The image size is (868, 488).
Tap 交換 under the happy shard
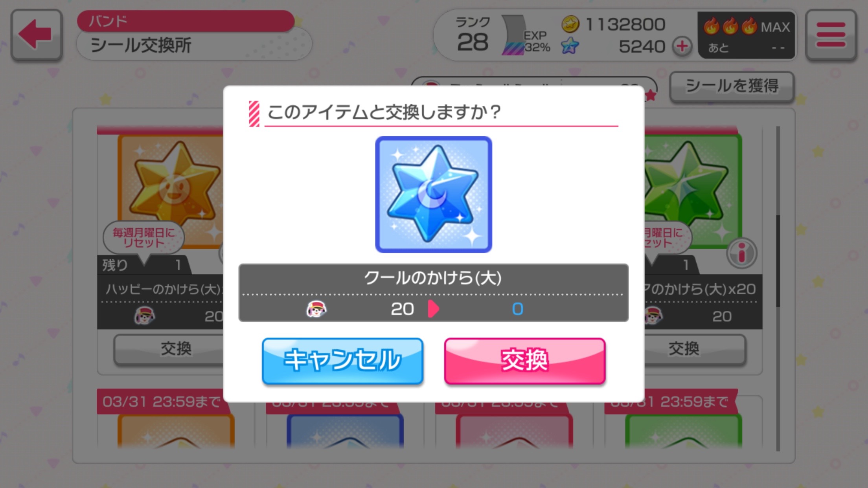(x=169, y=349)
